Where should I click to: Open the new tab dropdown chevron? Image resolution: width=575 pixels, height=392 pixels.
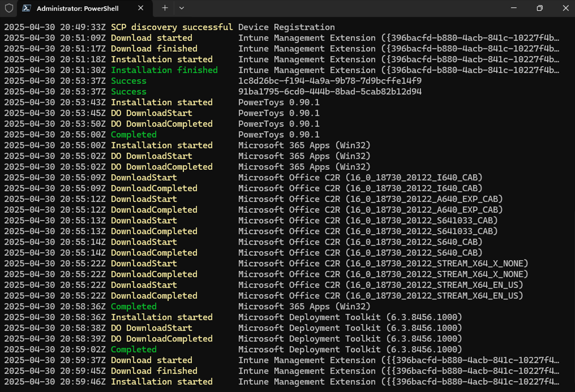[182, 8]
